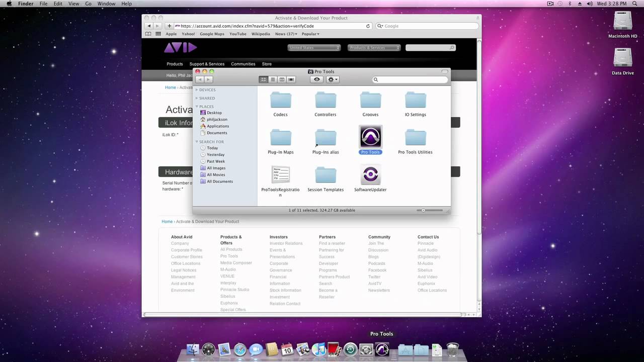Open System Preferences from the Dock
This screenshot has height=362, width=644.
tap(366, 349)
